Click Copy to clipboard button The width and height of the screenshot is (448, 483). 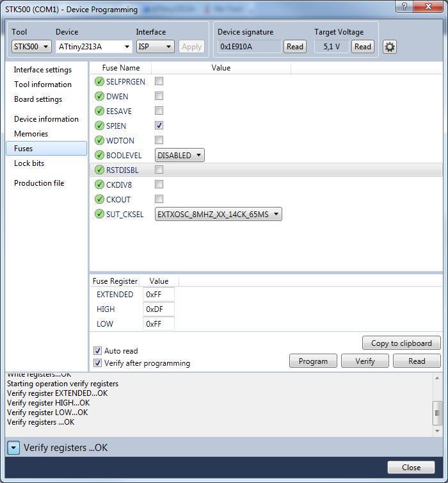[x=401, y=343]
